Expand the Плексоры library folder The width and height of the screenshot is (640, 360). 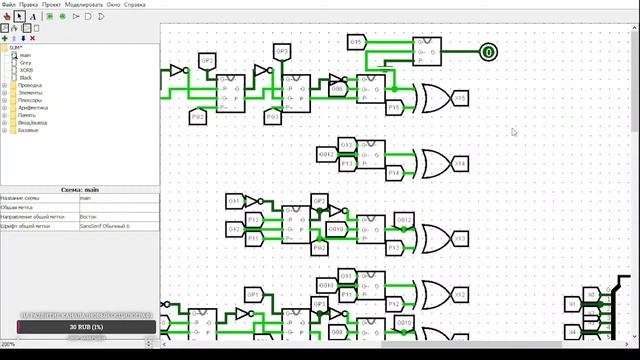coord(4,100)
